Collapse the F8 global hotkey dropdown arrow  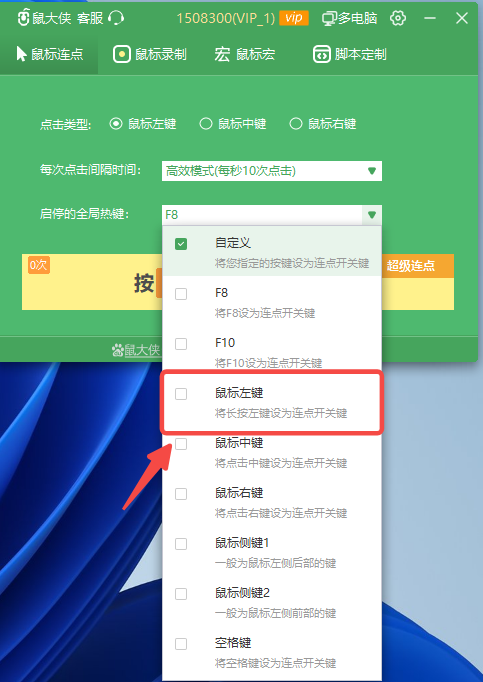pyautogui.click(x=372, y=215)
